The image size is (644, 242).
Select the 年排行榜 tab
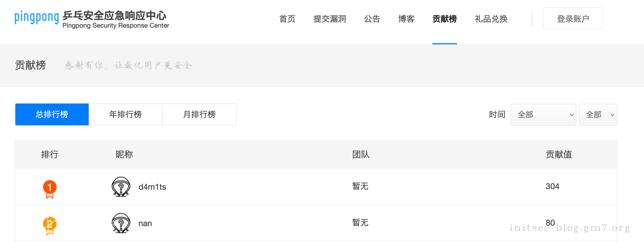(125, 114)
